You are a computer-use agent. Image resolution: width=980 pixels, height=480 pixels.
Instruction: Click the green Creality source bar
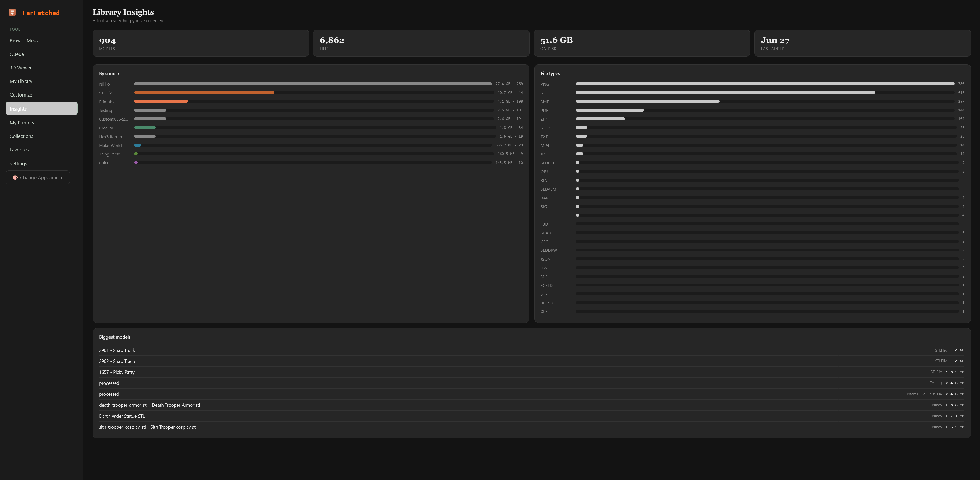tap(144, 127)
